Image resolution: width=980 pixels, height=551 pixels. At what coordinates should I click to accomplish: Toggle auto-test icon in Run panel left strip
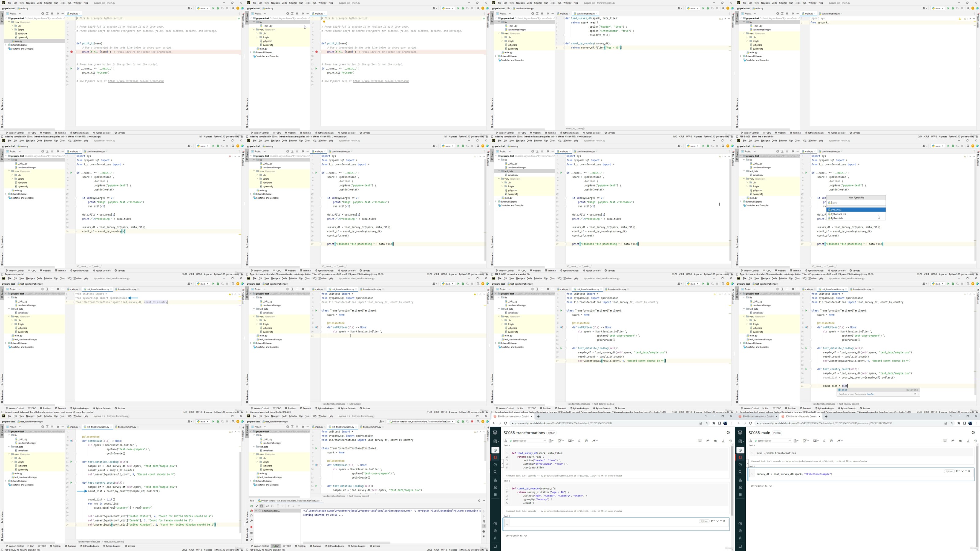(x=251, y=516)
